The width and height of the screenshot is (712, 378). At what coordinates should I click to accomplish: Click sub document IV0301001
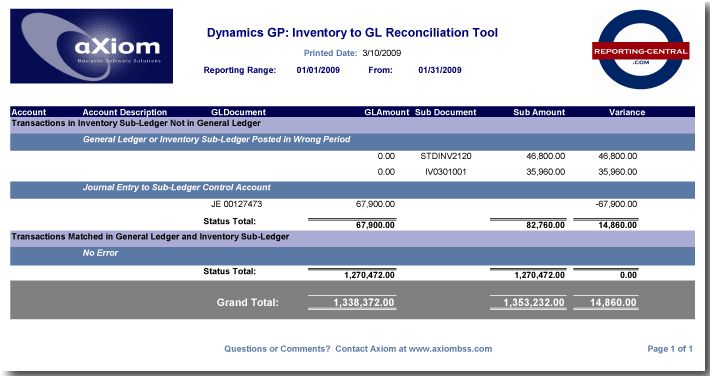point(445,172)
